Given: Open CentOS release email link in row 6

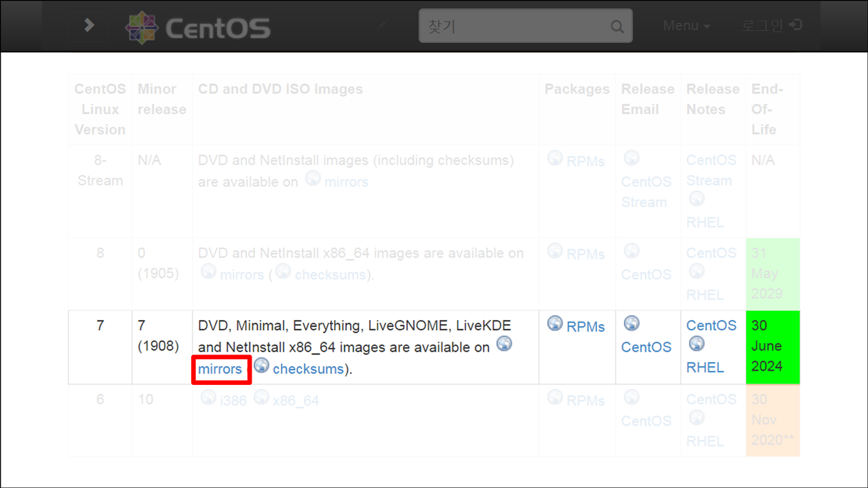Looking at the screenshot, I should click(x=646, y=421).
